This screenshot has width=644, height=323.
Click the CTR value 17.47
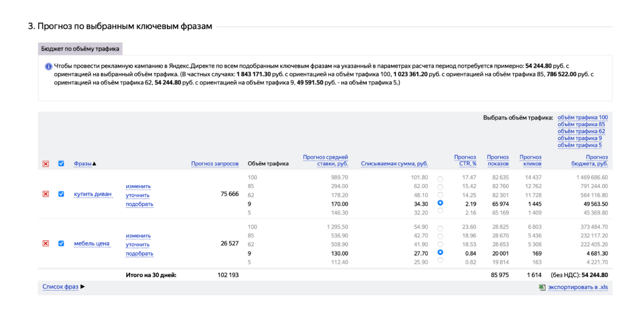point(469,178)
